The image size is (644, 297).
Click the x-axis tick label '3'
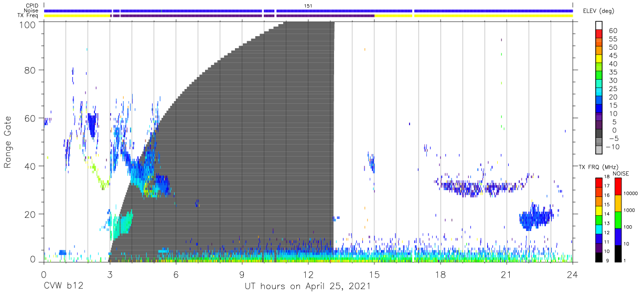click(109, 275)
